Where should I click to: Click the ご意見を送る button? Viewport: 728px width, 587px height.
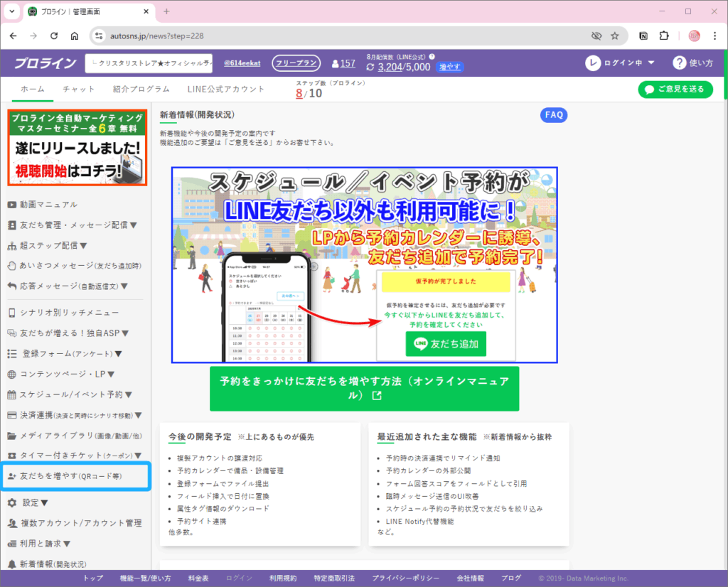pyautogui.click(x=675, y=89)
